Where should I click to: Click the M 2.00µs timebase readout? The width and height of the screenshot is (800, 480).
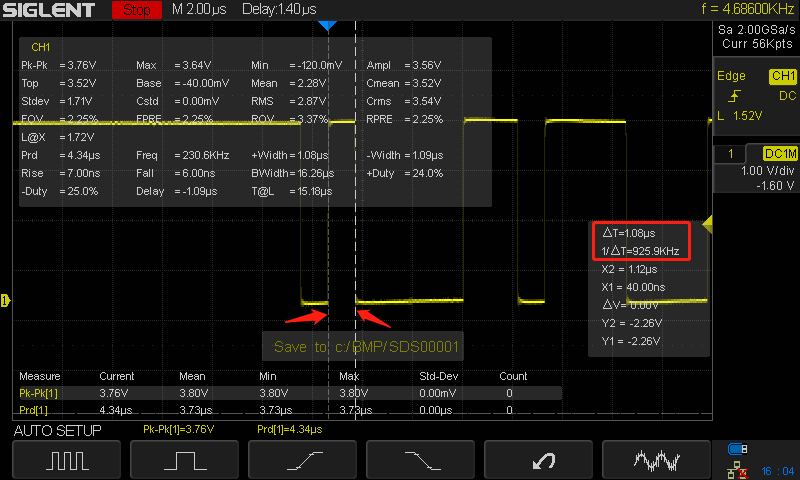[199, 9]
